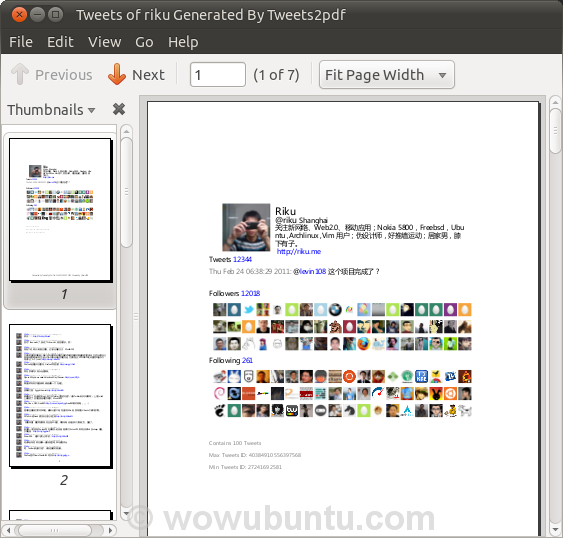563x538 pixels.
Task: Open the File menu
Action: point(21,42)
